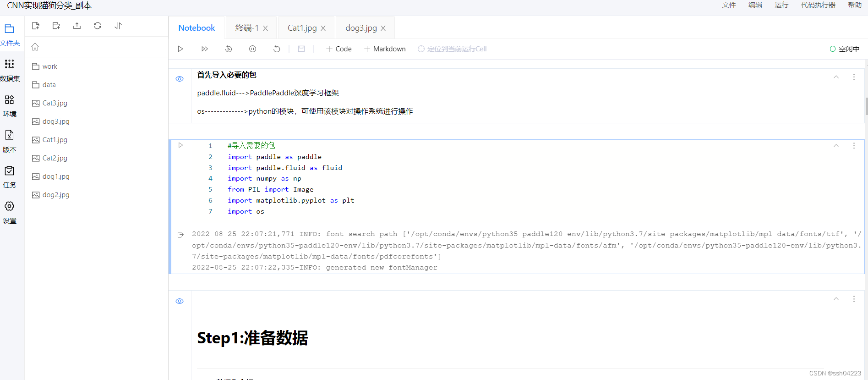Open the 运行 menu
This screenshot has width=868, height=380.
coord(781,5)
